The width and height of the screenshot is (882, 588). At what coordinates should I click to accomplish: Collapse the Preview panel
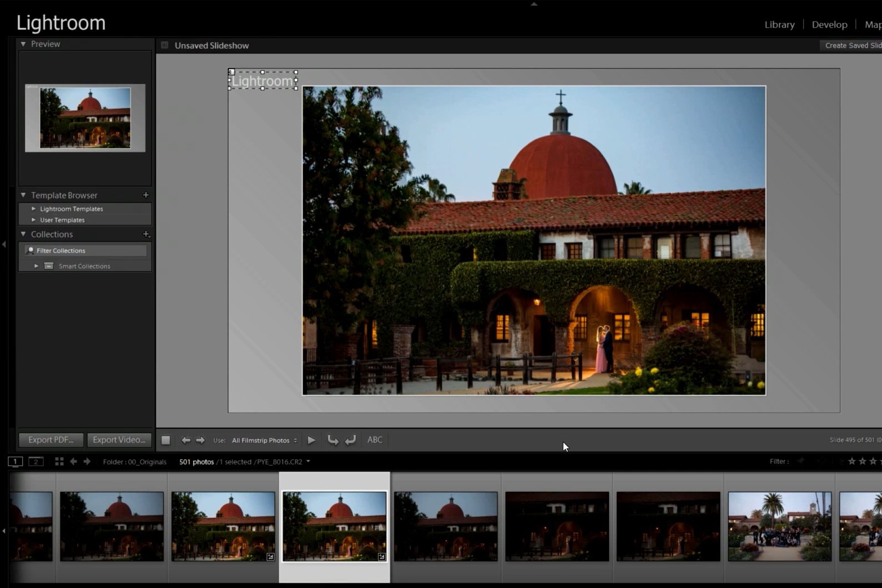pos(23,44)
